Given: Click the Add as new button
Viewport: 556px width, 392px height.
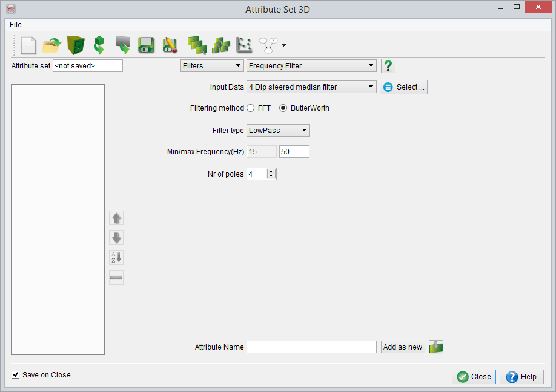Looking at the screenshot, I should click(403, 347).
